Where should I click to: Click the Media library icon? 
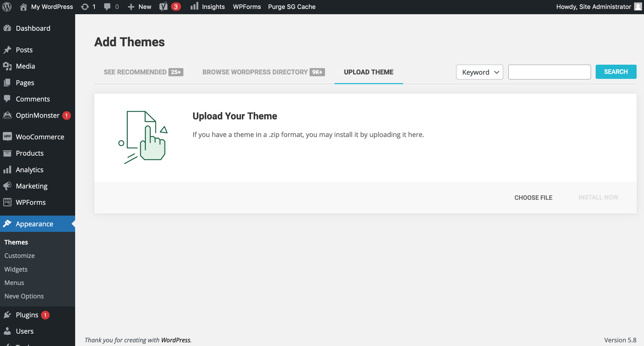[x=7, y=66]
